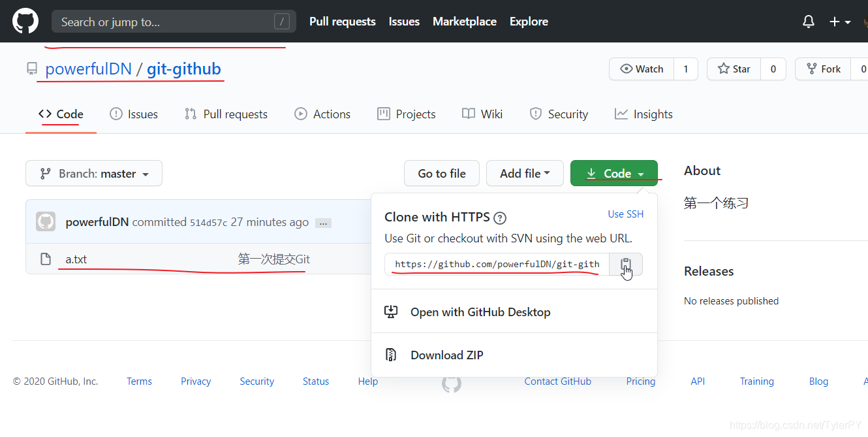Screen dimensions: 868x437
Task: Open the Privacy footer link
Action: click(196, 381)
